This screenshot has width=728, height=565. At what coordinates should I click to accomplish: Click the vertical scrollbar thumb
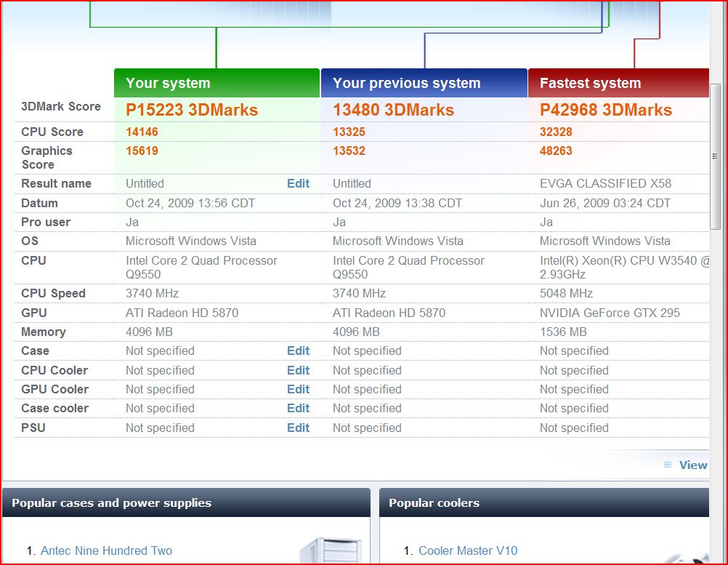coord(715,156)
